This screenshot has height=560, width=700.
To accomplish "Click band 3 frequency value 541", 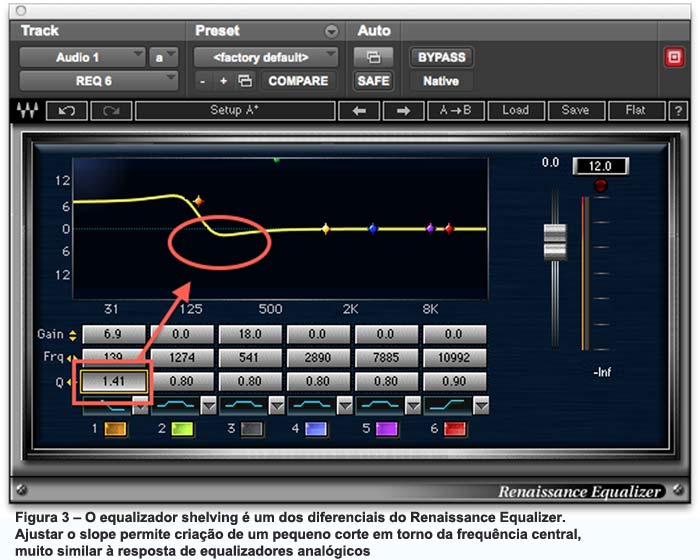I will pos(250,357).
